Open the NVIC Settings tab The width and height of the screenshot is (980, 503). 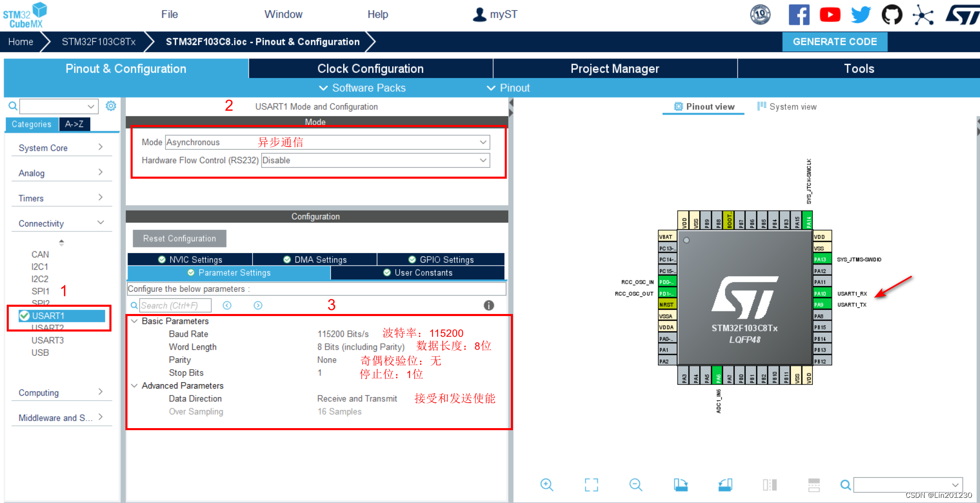190,259
